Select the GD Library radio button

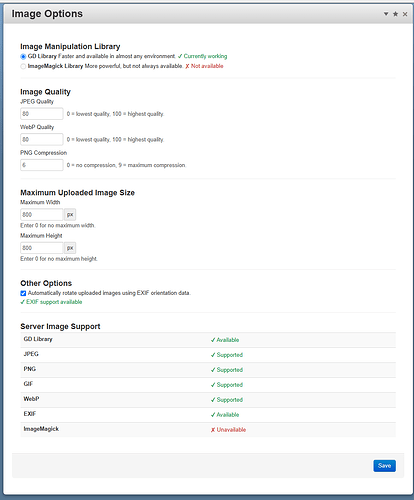click(23, 56)
